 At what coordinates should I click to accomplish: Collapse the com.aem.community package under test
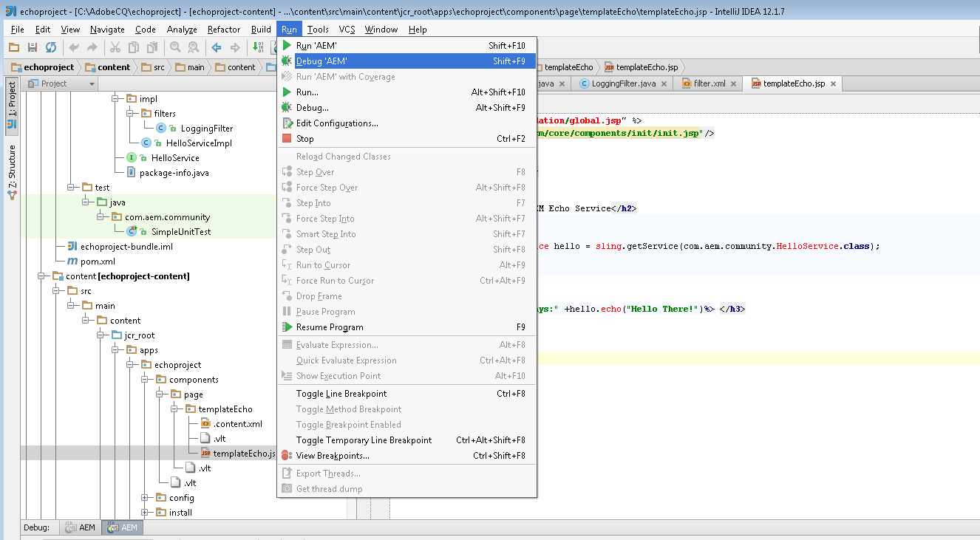[101, 217]
